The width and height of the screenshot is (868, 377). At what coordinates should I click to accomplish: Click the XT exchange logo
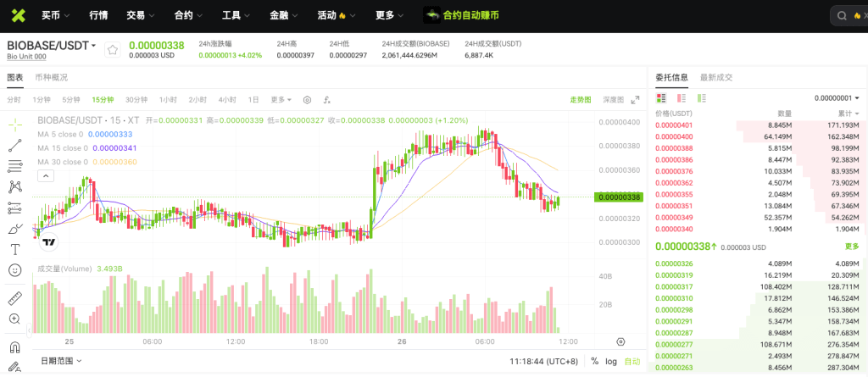[19, 15]
